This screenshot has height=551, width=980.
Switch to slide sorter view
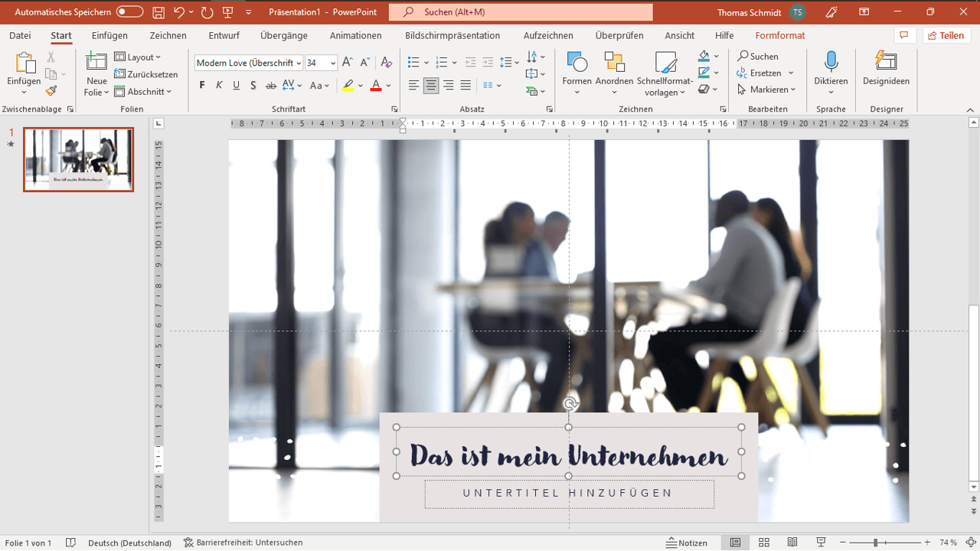coord(763,543)
